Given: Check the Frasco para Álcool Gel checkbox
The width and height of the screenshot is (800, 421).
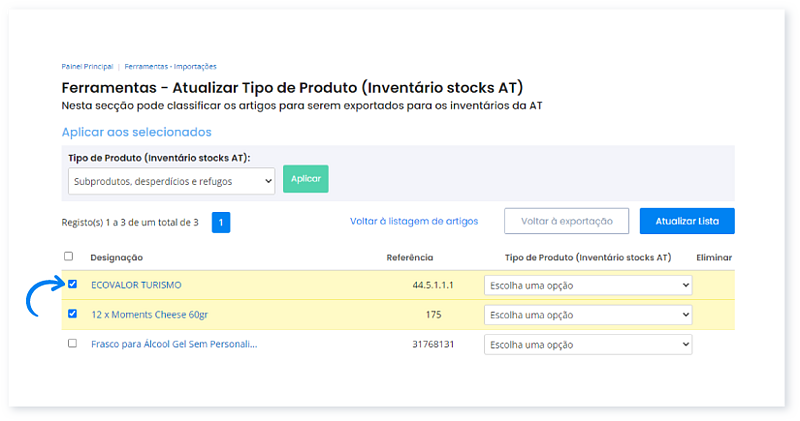Looking at the screenshot, I should tap(72, 343).
